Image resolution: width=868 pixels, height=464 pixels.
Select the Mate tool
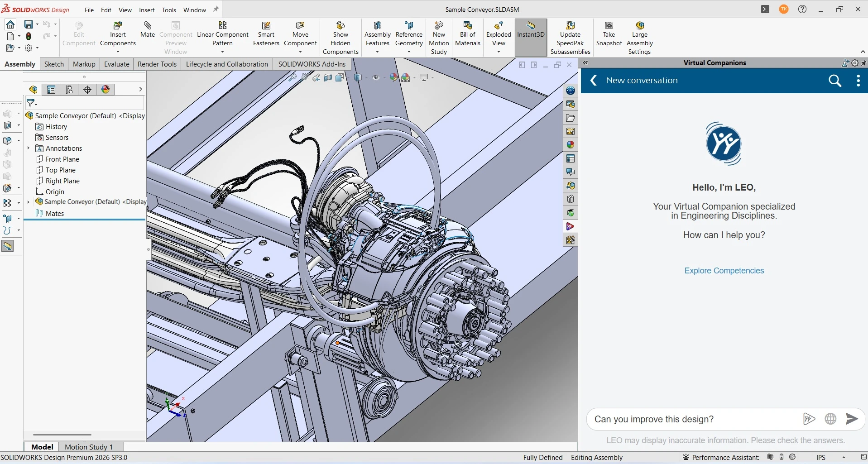148,29
